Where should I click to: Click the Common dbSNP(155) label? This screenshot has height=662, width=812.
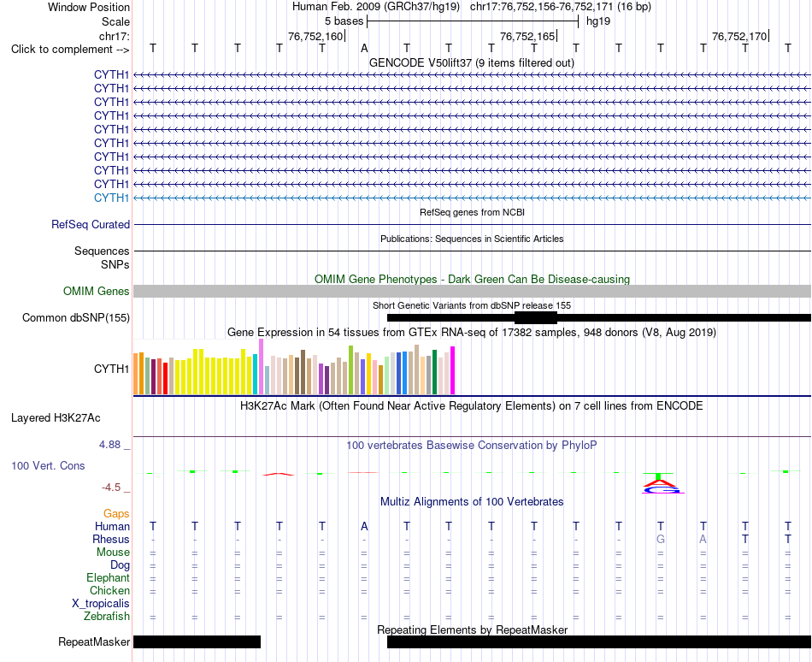point(76,317)
